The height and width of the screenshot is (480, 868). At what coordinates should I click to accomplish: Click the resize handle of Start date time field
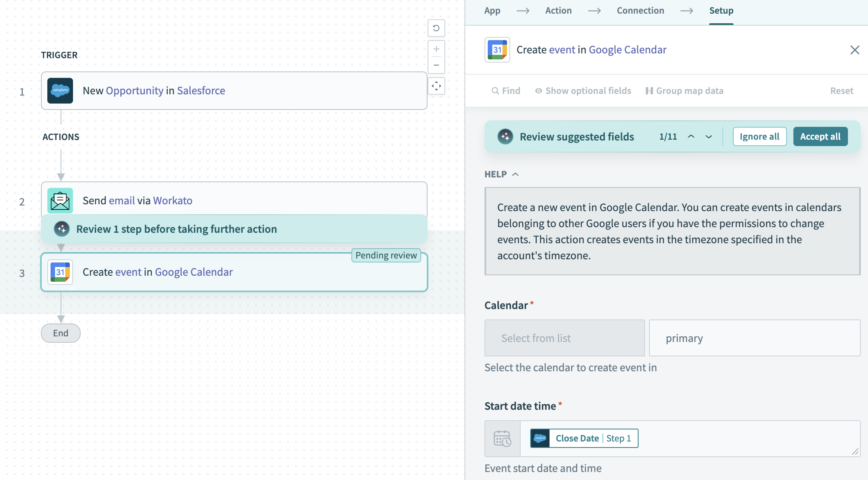pos(855,452)
